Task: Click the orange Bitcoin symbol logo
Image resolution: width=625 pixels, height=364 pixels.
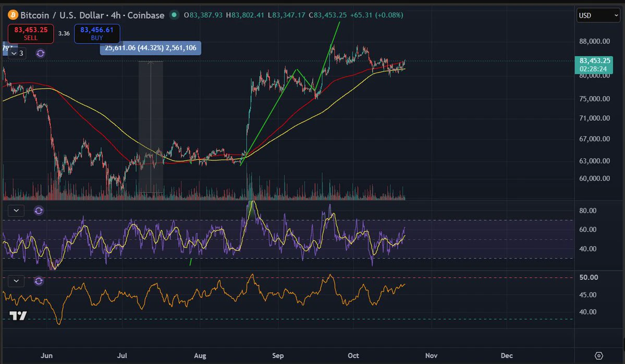Action: tap(13, 15)
